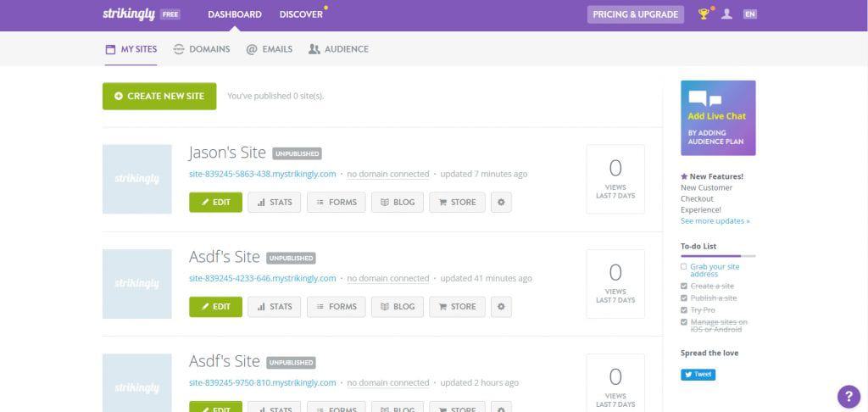Click 'updated 41 minutes ago' text
The height and width of the screenshot is (412, 868).
(x=486, y=278)
